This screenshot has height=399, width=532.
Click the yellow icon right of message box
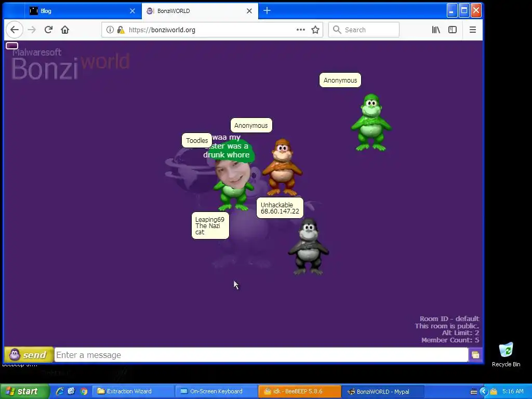[475, 355]
